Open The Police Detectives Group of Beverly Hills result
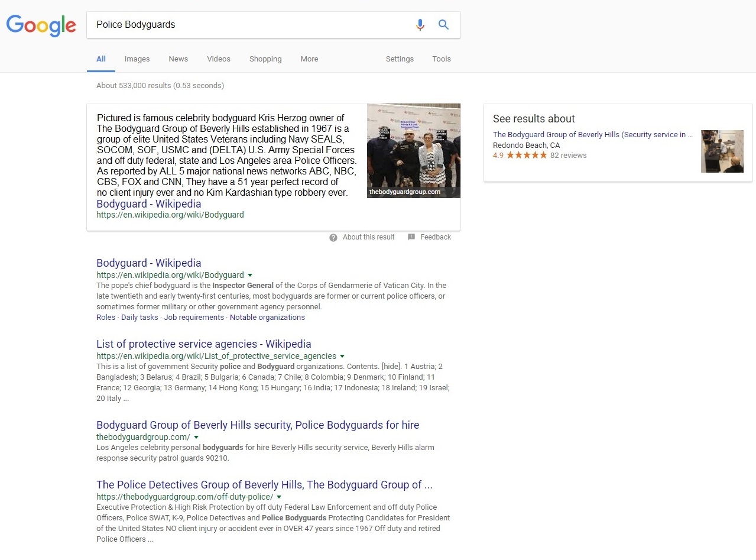756x560 pixels. pyautogui.click(x=264, y=485)
